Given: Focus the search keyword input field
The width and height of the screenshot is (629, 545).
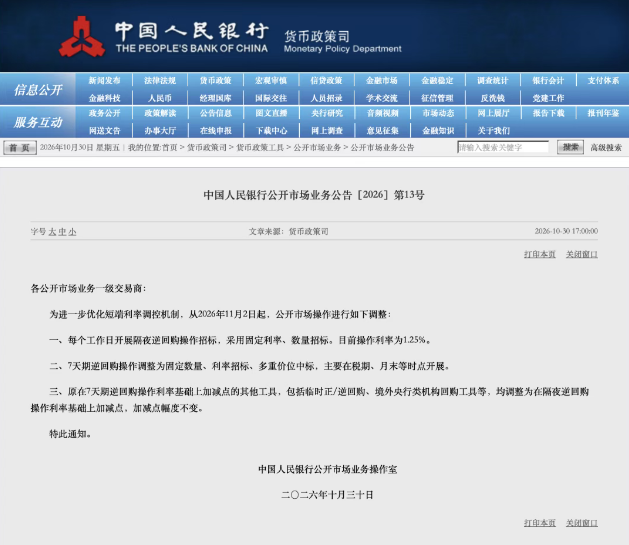Looking at the screenshot, I should tap(503, 147).
